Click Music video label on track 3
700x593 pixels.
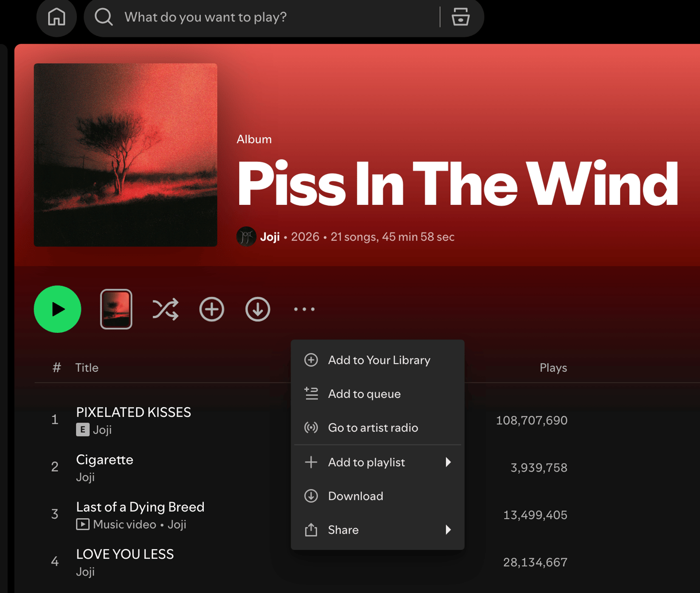[125, 524]
